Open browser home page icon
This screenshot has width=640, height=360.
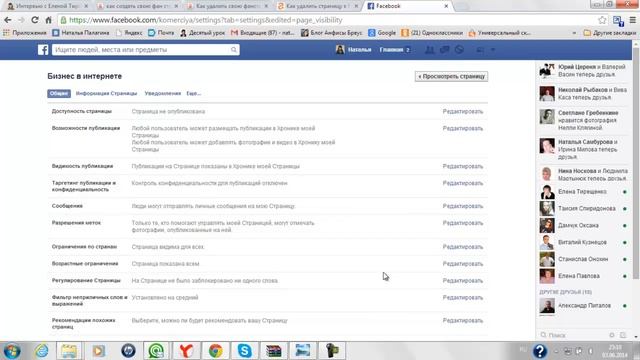click(x=49, y=20)
